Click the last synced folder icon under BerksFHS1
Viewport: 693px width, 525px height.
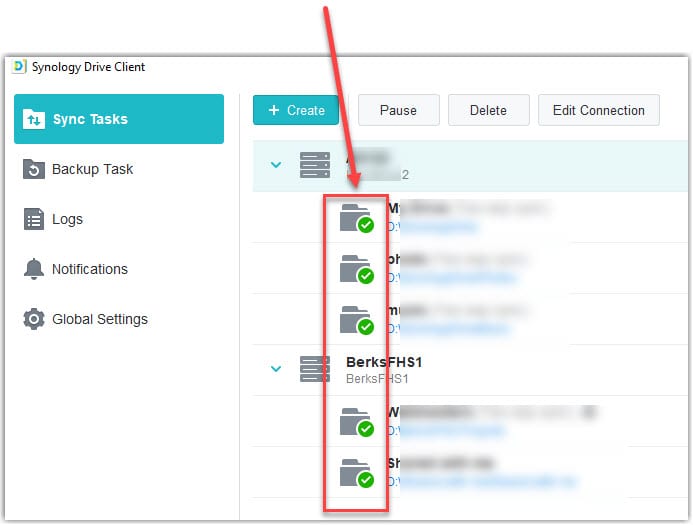click(x=355, y=472)
